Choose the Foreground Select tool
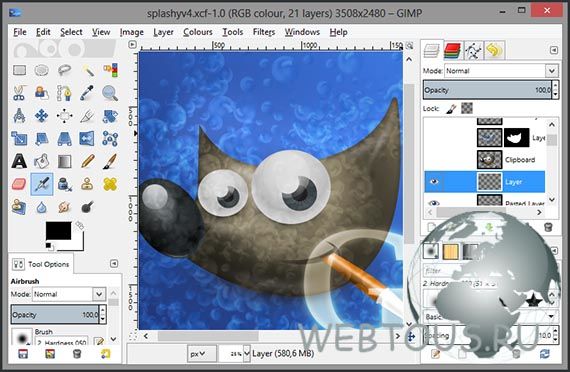The width and height of the screenshot is (570, 372). click(41, 93)
